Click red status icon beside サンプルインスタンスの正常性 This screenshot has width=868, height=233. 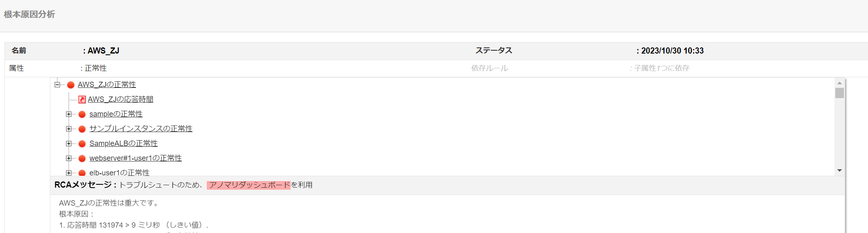82,129
